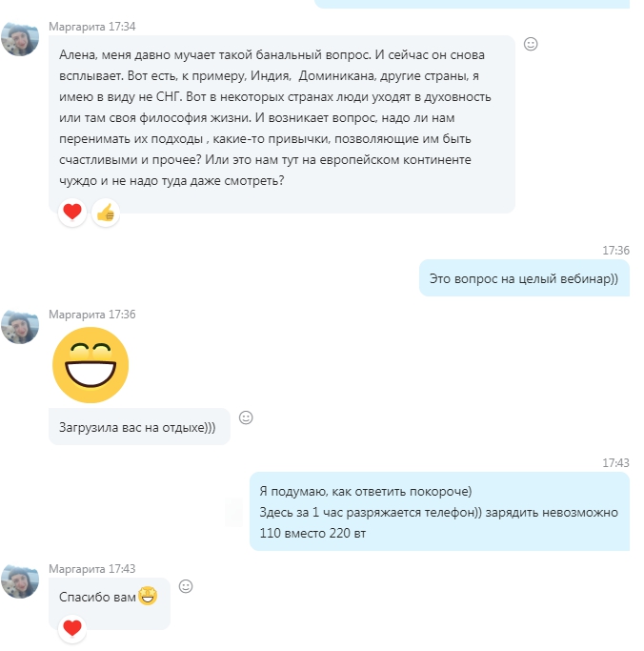This screenshot has height=651, width=644.
Task: Click the sender name "Маргарита 17:36"
Action: pos(92,315)
